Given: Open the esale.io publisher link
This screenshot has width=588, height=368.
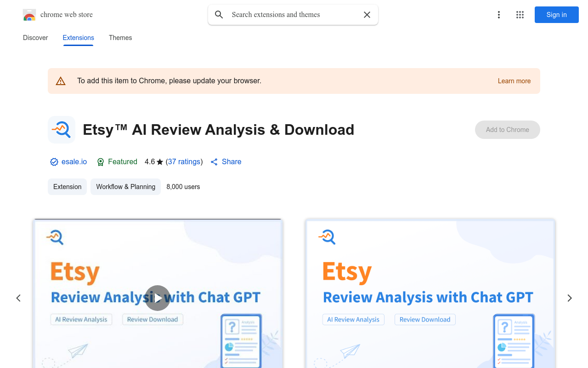Looking at the screenshot, I should (x=74, y=162).
